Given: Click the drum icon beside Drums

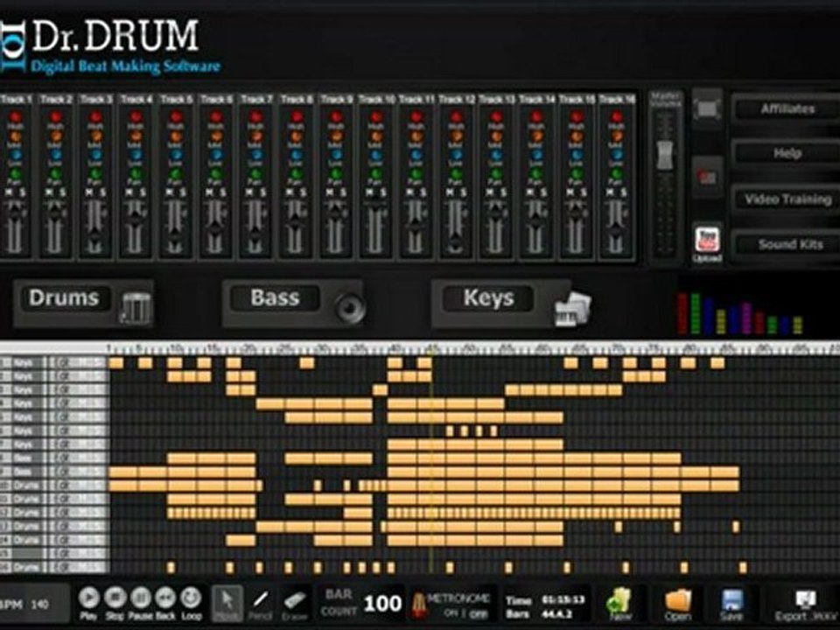Looking at the screenshot, I should tap(136, 307).
